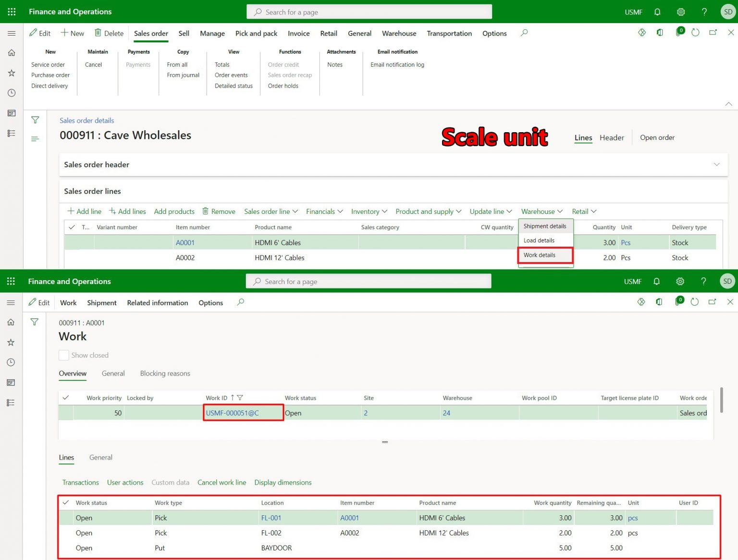This screenshot has height=560, width=738.
Task: Click search box in top header
Action: click(x=369, y=12)
